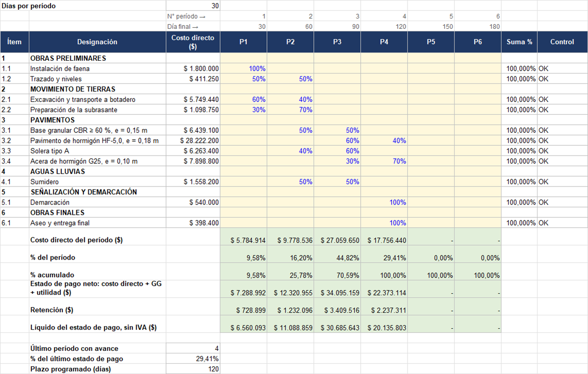Click the Día final 90 cell
This screenshot has width=588, height=374.
337,27
